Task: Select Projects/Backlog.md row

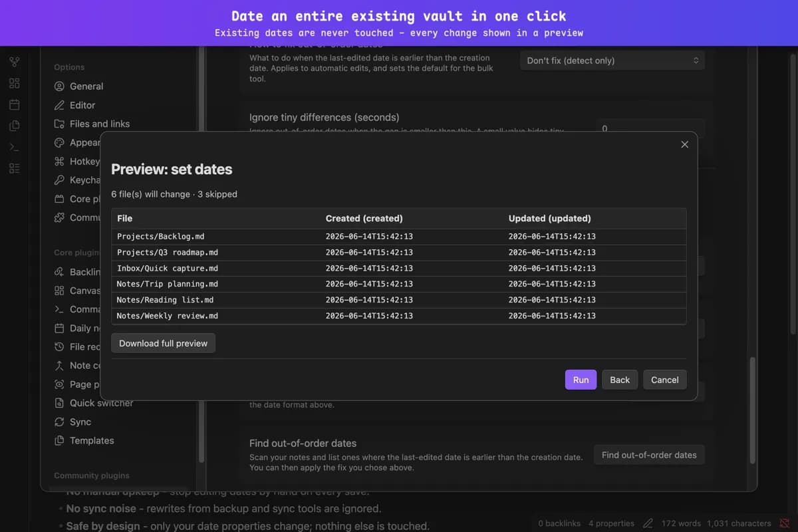Action: point(399,236)
